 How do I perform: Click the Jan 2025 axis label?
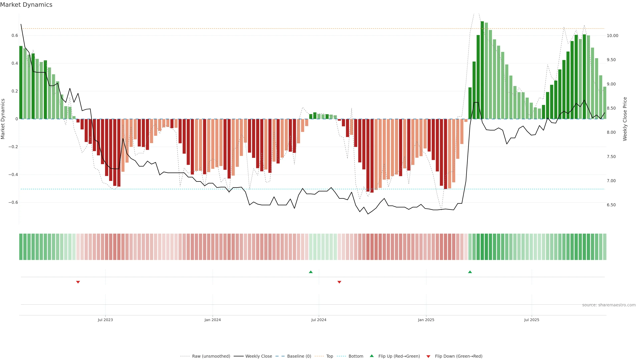tap(426, 320)
